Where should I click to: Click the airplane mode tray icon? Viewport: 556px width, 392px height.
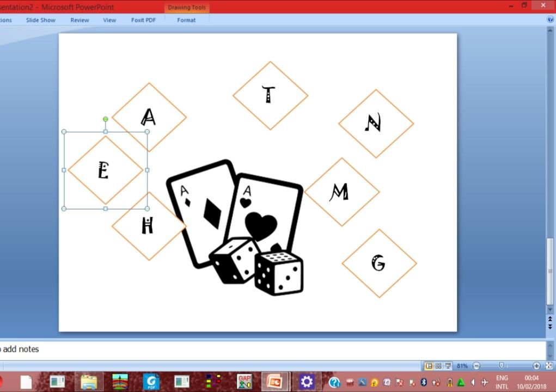click(x=485, y=382)
